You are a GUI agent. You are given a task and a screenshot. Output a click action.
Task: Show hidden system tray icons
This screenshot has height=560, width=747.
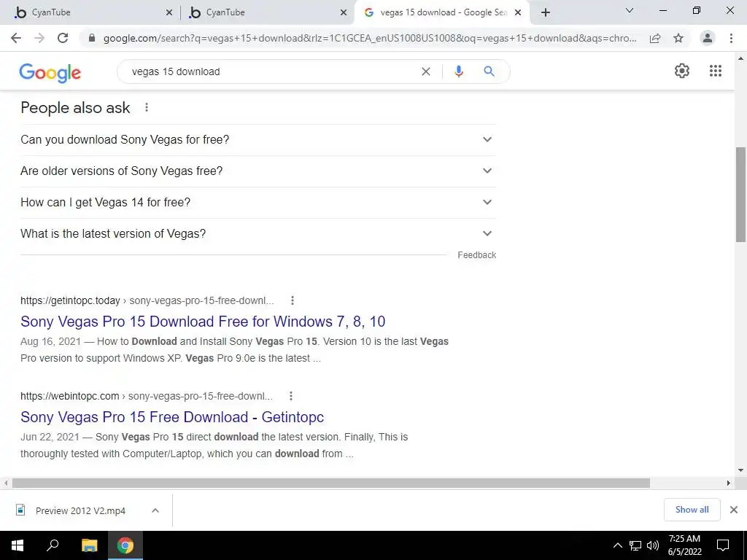pyautogui.click(x=617, y=545)
